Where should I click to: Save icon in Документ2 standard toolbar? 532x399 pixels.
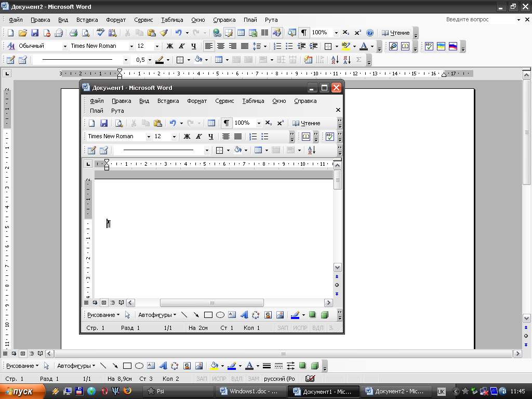click(x=35, y=33)
